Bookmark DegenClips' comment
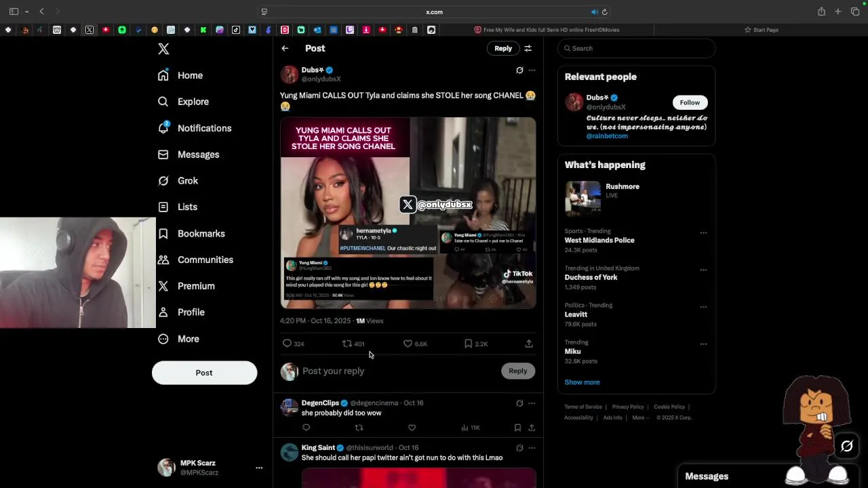 517,428
